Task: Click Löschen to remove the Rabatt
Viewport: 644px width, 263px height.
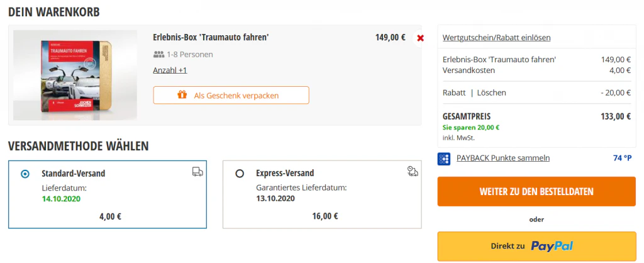Action: click(x=492, y=93)
